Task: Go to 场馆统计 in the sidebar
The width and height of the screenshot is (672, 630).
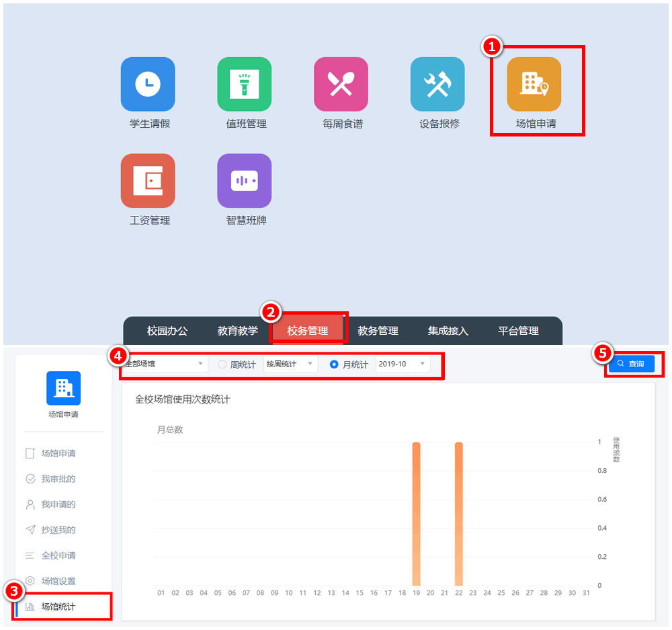Action: 58,606
